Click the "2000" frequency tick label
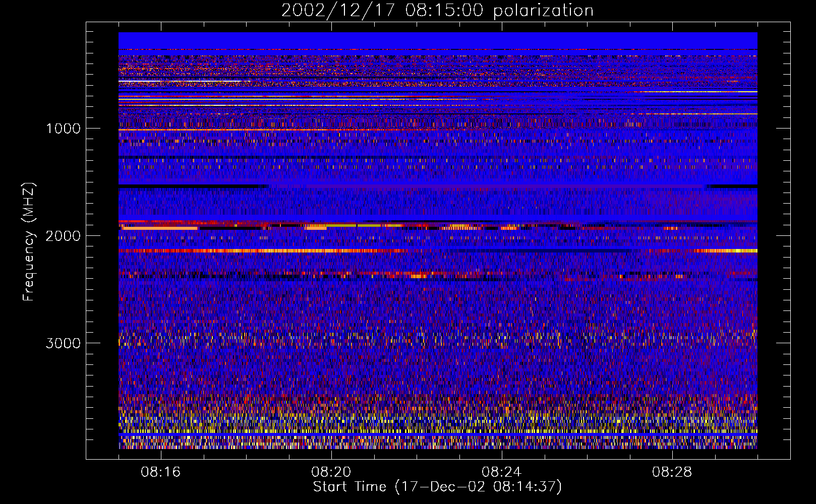816x504 pixels. [63, 236]
